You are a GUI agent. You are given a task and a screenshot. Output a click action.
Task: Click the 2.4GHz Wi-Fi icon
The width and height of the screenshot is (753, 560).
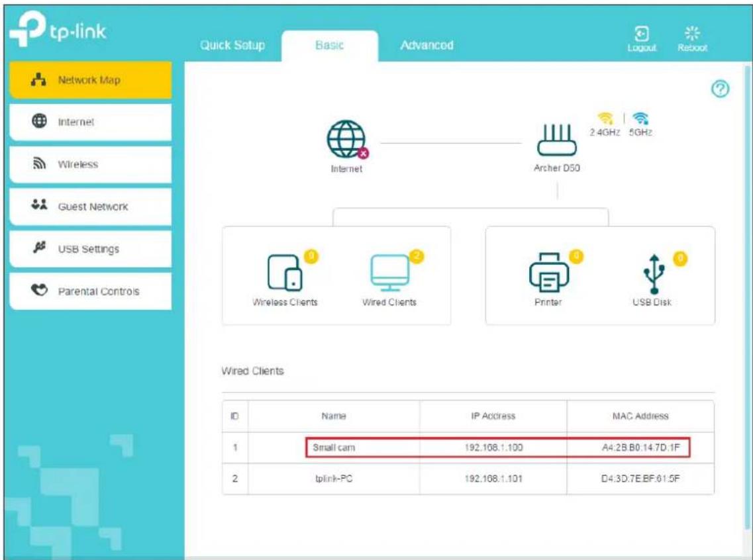tap(605, 118)
